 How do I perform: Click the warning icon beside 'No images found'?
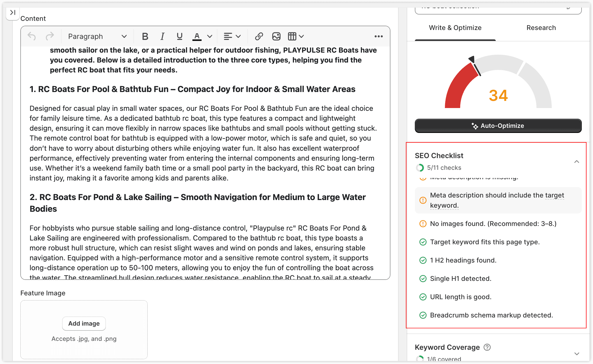click(423, 224)
